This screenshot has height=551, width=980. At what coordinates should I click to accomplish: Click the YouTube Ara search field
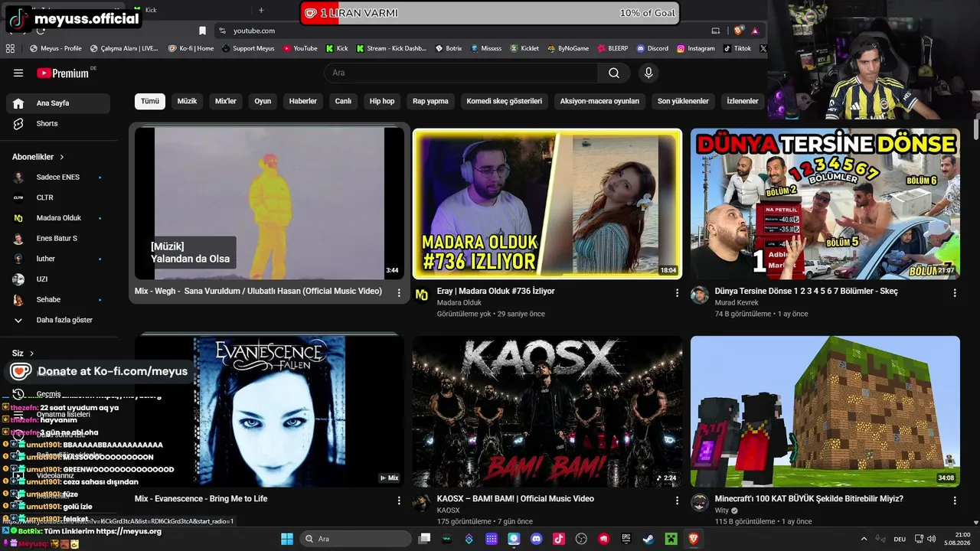[461, 73]
